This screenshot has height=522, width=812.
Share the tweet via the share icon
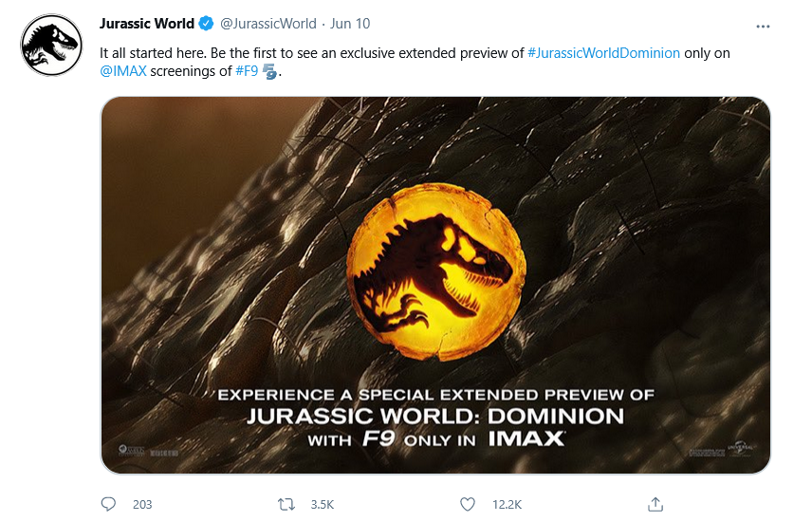(x=655, y=504)
